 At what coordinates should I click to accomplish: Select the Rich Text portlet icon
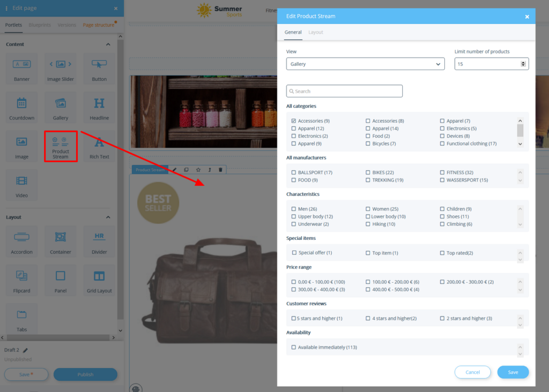[99, 146]
